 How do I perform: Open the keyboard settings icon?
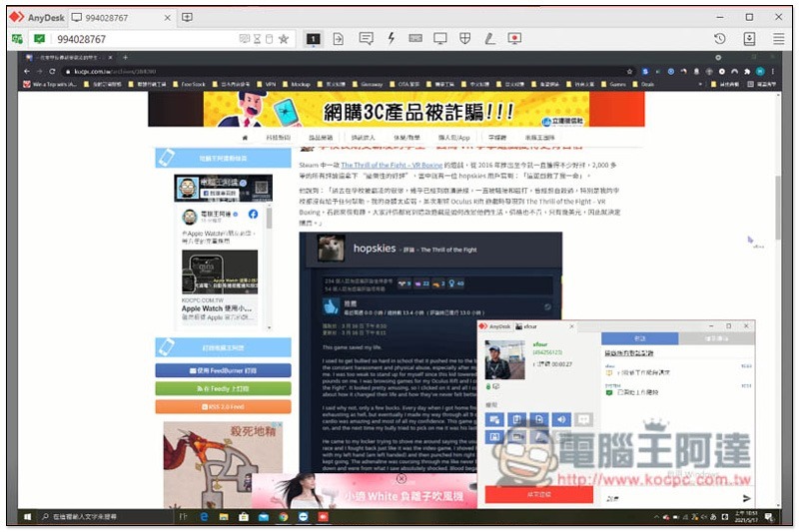(x=415, y=38)
